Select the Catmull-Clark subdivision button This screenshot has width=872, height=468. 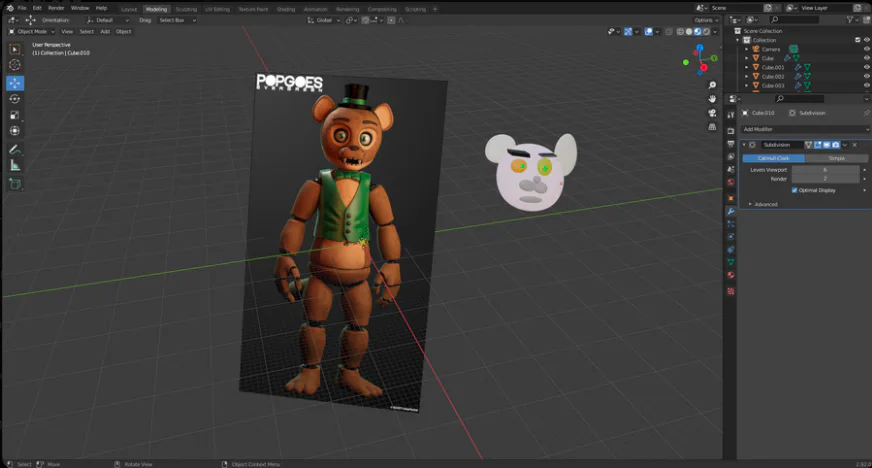click(x=774, y=158)
